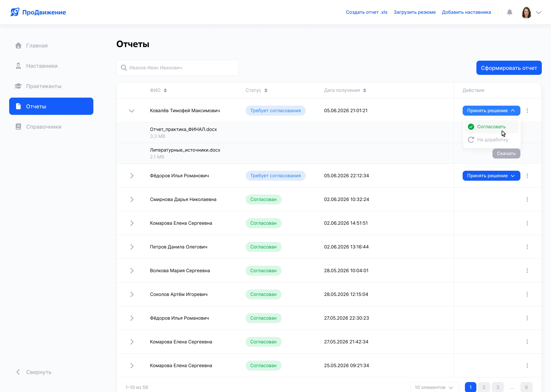Open Справочники section in sidebar
This screenshot has width=551, height=392.
(x=51, y=127)
